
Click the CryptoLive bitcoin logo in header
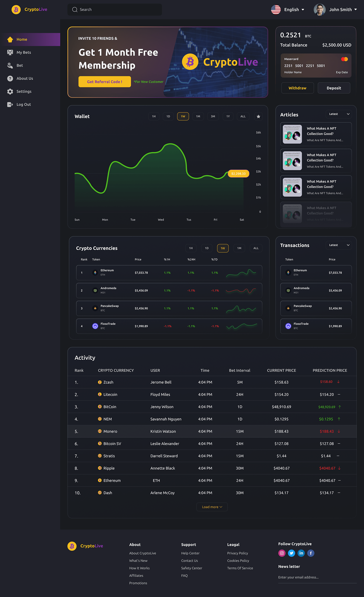coord(16,10)
